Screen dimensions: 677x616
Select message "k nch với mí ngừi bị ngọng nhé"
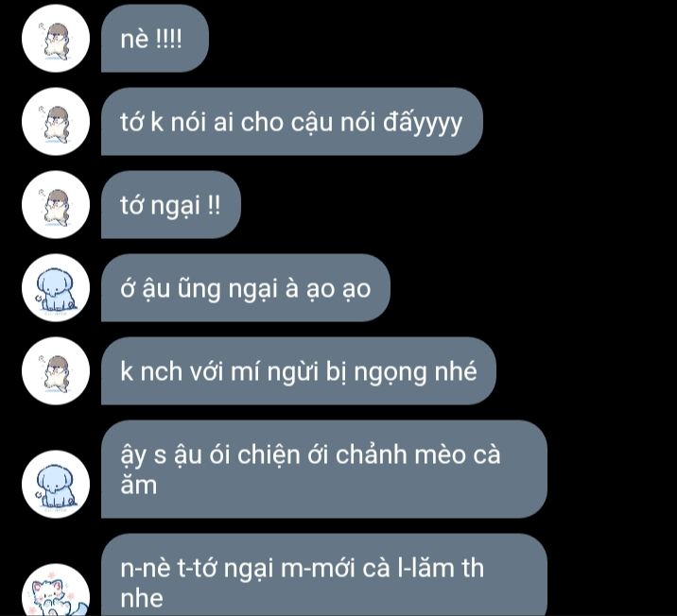(299, 371)
